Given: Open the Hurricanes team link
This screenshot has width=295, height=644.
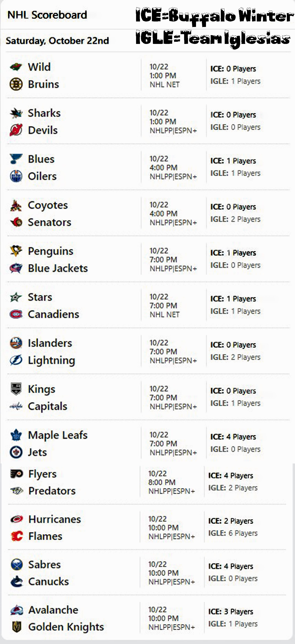Looking at the screenshot, I should click(54, 519).
